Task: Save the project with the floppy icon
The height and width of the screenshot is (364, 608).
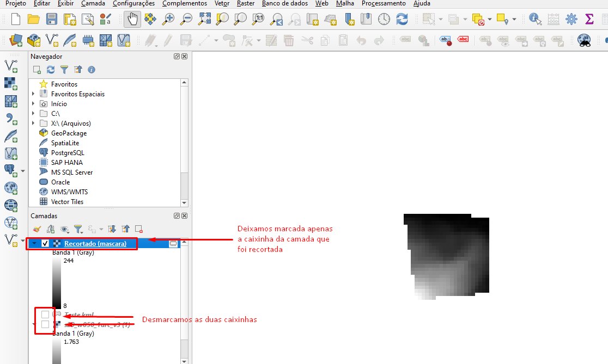Action: pos(51,19)
